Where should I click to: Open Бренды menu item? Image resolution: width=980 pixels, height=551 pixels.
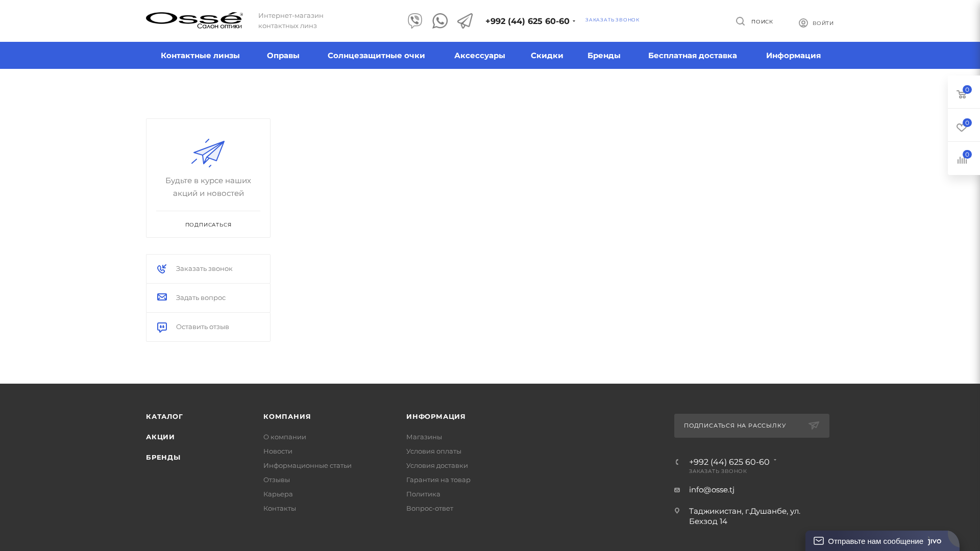tap(604, 56)
